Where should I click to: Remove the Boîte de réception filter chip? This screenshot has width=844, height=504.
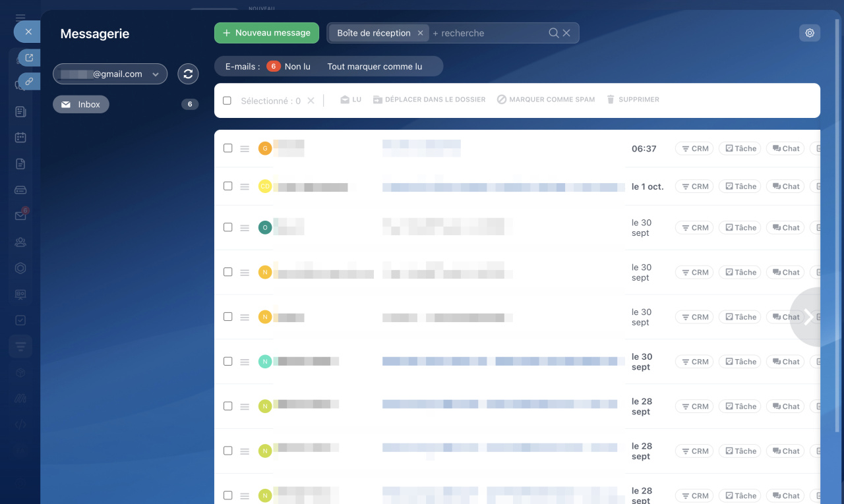[x=421, y=33]
